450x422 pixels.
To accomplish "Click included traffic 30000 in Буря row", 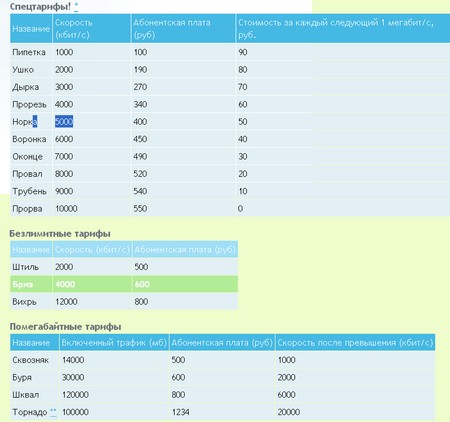I will pyautogui.click(x=73, y=377).
